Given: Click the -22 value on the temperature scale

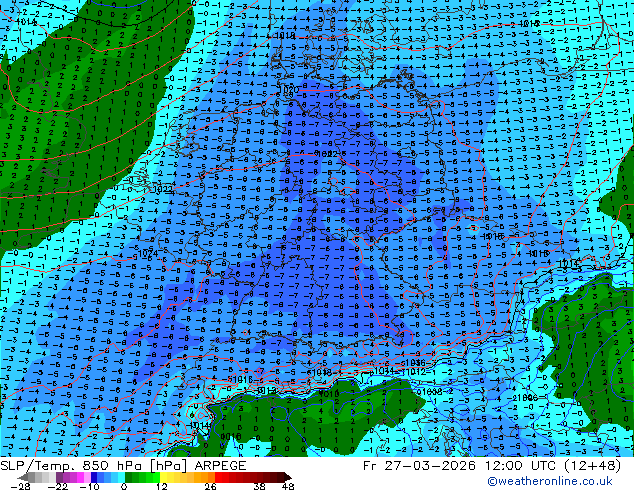Looking at the screenshot, I should tap(57, 486).
